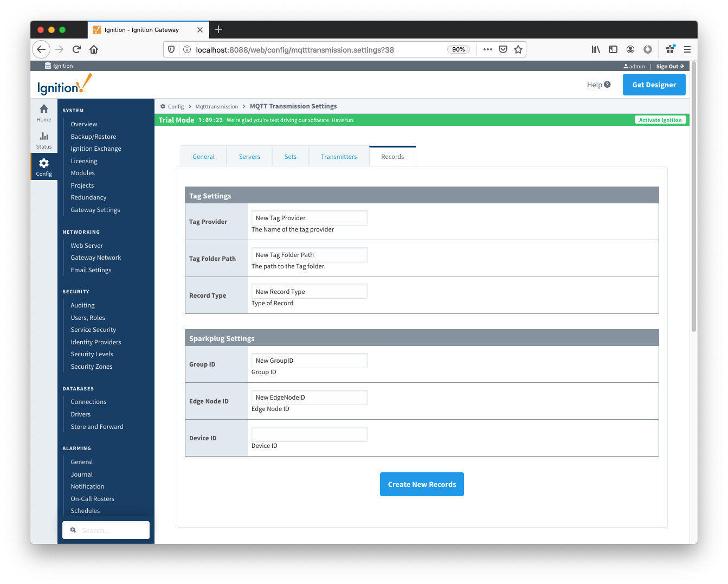Focus the Group ID input field
Image resolution: width=728 pixels, height=584 pixels.
pos(310,361)
